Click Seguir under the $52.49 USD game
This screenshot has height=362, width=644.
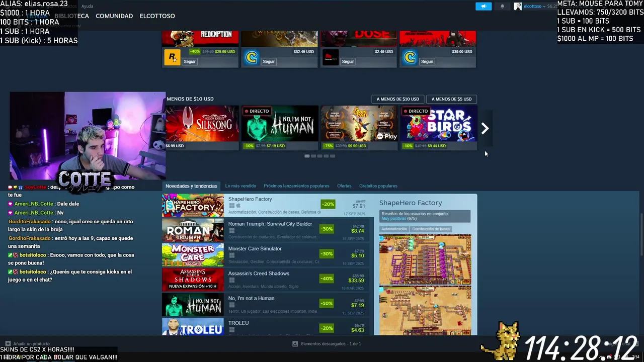point(269,61)
